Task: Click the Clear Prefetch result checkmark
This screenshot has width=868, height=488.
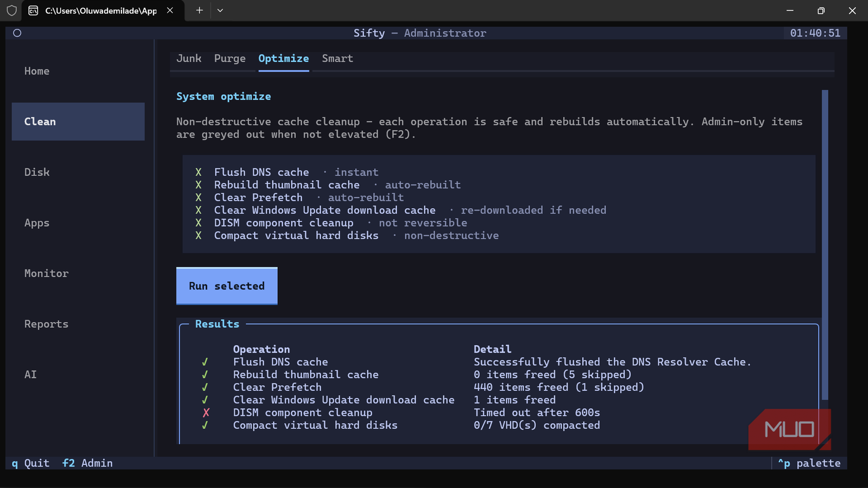Action: click(205, 387)
